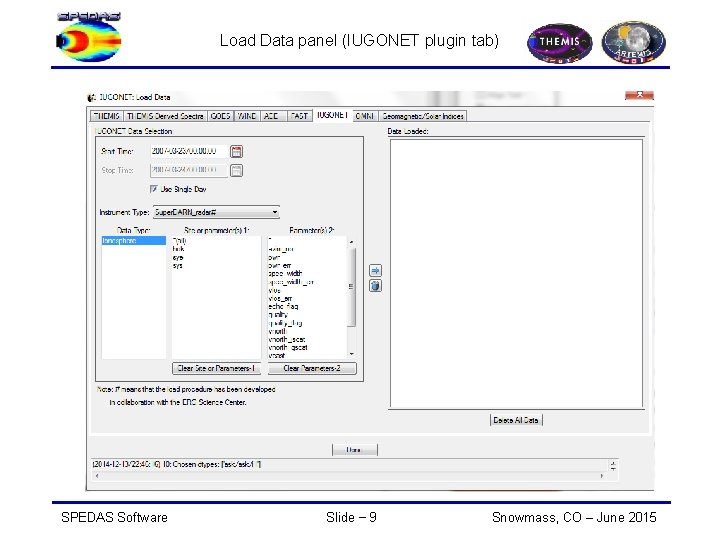
Task: Click the ARTEMIS mission logo
Action: (x=634, y=42)
